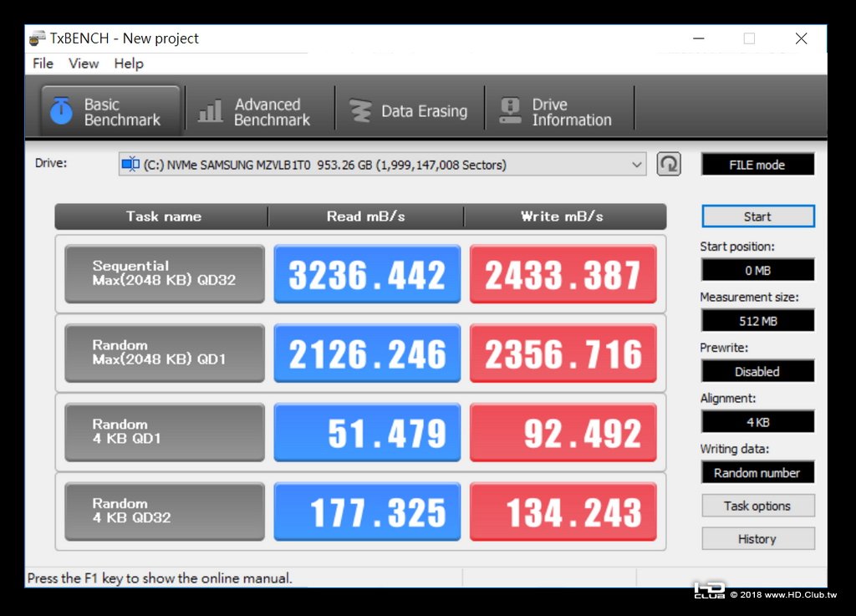Select the Random 4 KB QD32 read result
Screen dimensions: 856x616
point(367,512)
